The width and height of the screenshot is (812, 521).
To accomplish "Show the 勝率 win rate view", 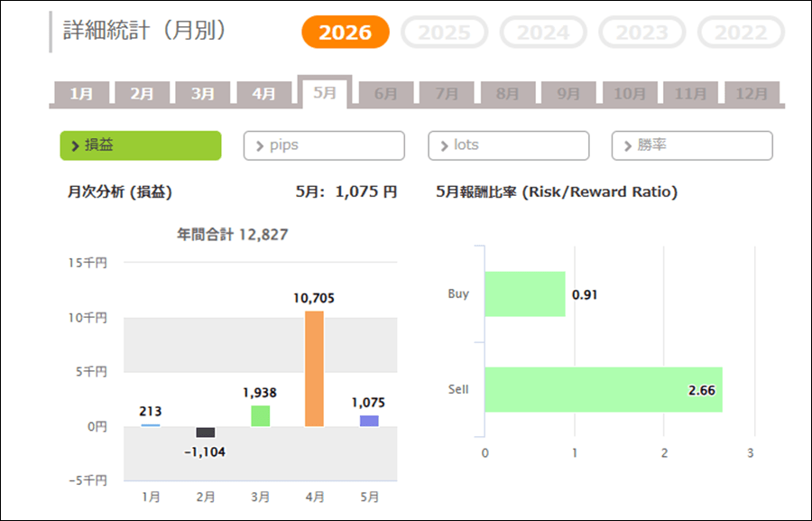I will [692, 145].
